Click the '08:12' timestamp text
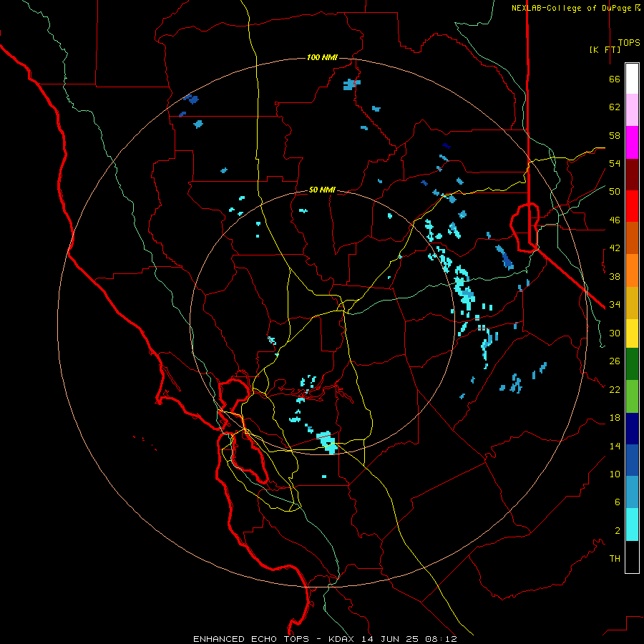The image size is (644, 644). pyautogui.click(x=440, y=639)
